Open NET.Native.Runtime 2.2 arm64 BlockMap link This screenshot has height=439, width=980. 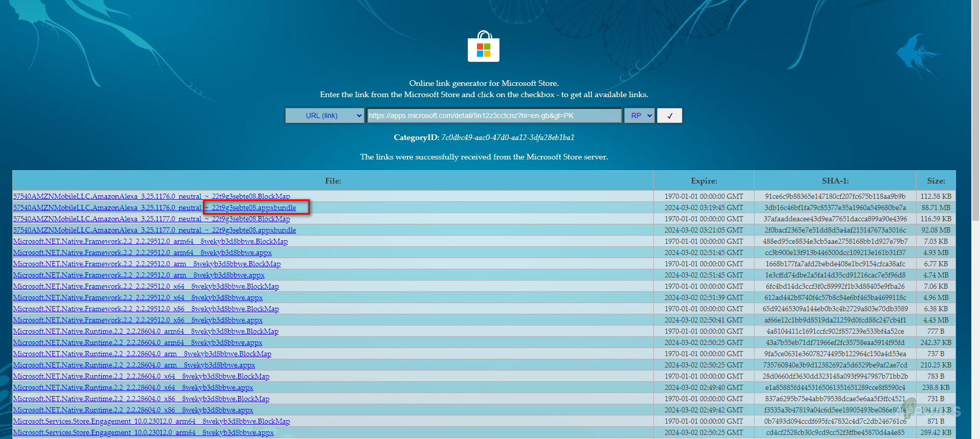pos(146,331)
